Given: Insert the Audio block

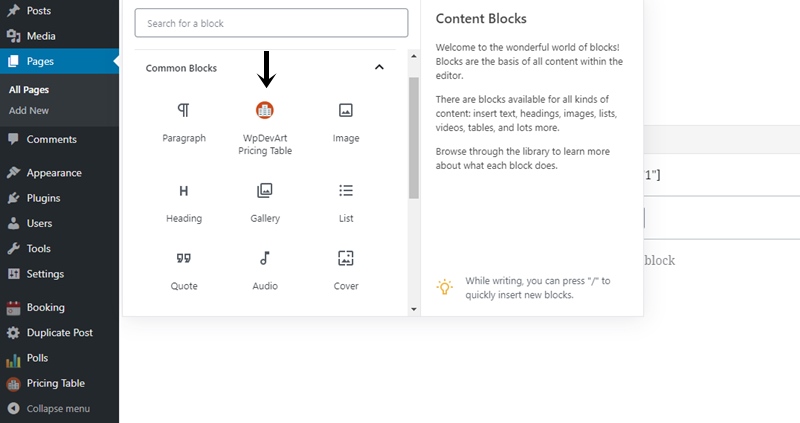Looking at the screenshot, I should point(265,270).
